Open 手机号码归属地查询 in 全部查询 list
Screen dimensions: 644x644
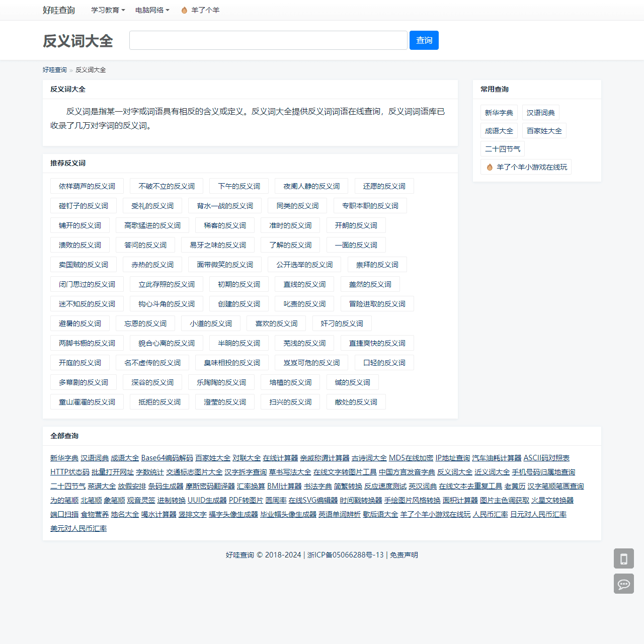(543, 472)
